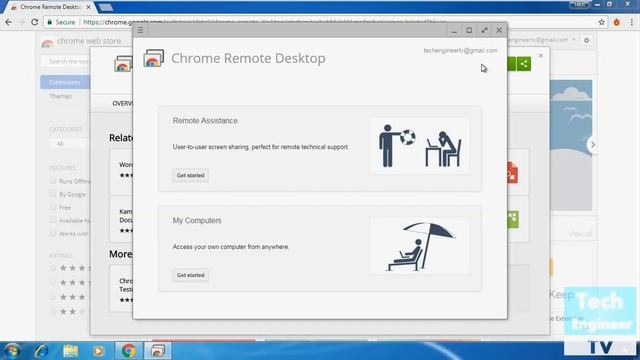Select the two-star rating filter
Viewport: 640px width, 360px height.
pyautogui.click(x=53, y=312)
